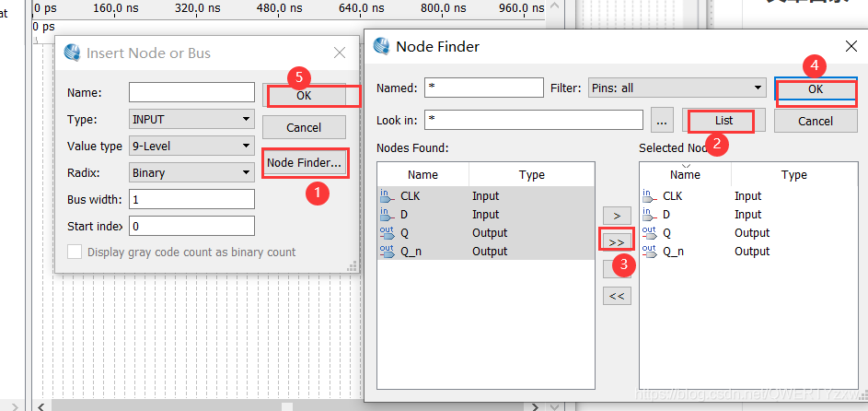Viewport: 868px width, 411px height.
Task: Click the Name input field
Action: coord(191,92)
